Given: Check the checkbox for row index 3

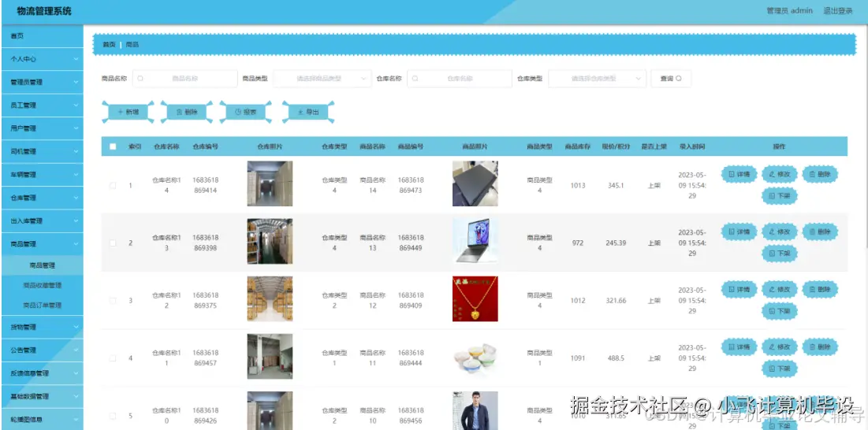Looking at the screenshot, I should coord(113,301).
